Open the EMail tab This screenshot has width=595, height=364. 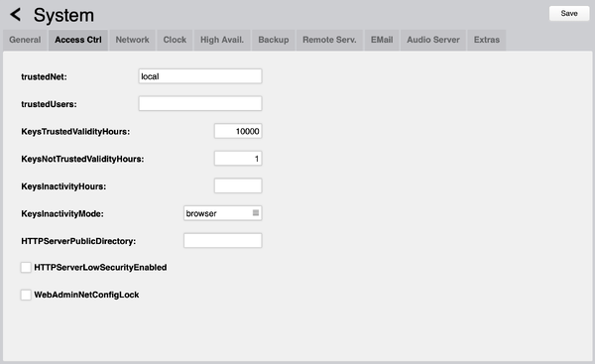tap(382, 40)
